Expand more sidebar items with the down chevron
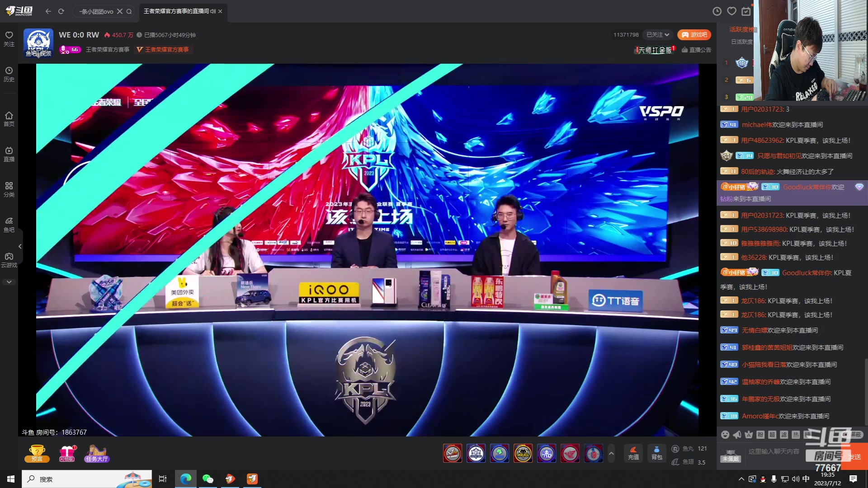This screenshot has width=868, height=488. click(9, 282)
